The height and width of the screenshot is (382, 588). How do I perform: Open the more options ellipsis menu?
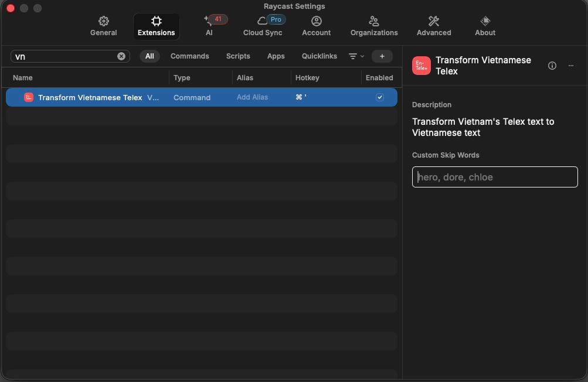571,66
